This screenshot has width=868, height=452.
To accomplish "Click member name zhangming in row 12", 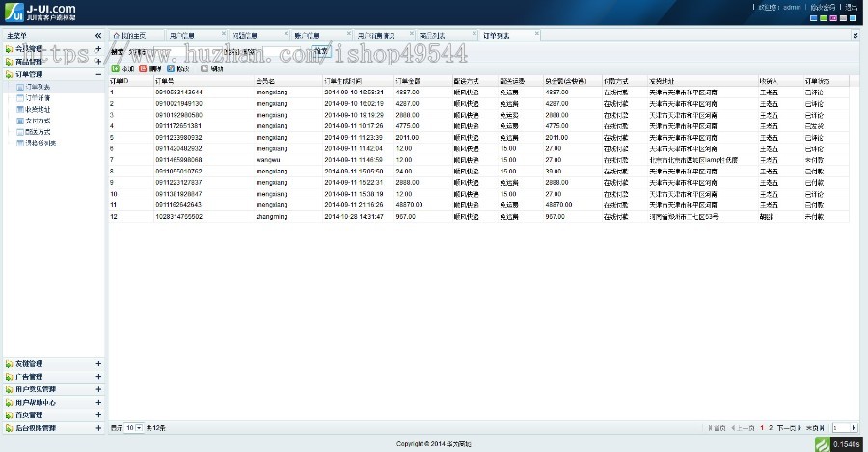I will click(272, 216).
